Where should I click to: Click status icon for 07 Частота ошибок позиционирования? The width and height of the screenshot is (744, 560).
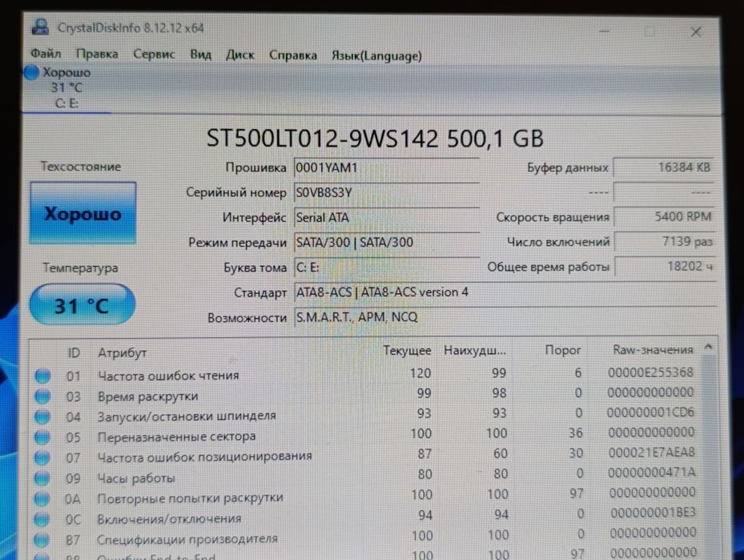42,457
